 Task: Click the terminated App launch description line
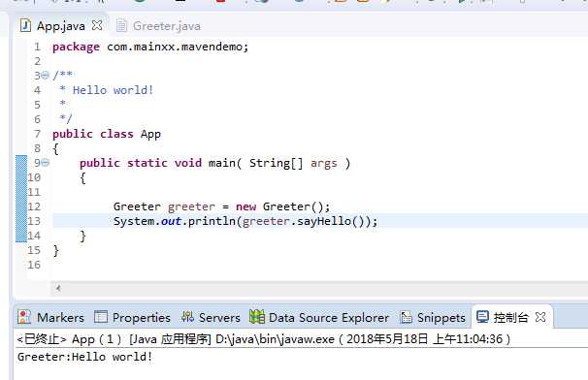pyautogui.click(x=264, y=339)
